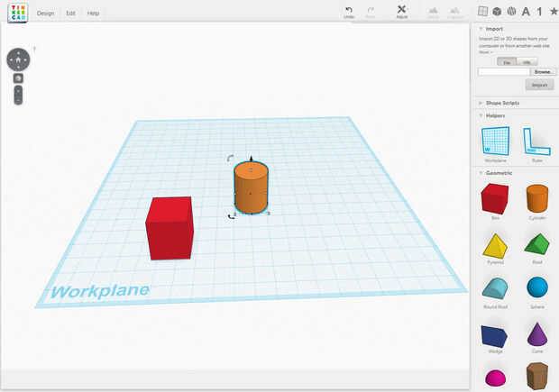The width and height of the screenshot is (559, 392).
Task: Switch import source to URL
Action: click(527, 62)
